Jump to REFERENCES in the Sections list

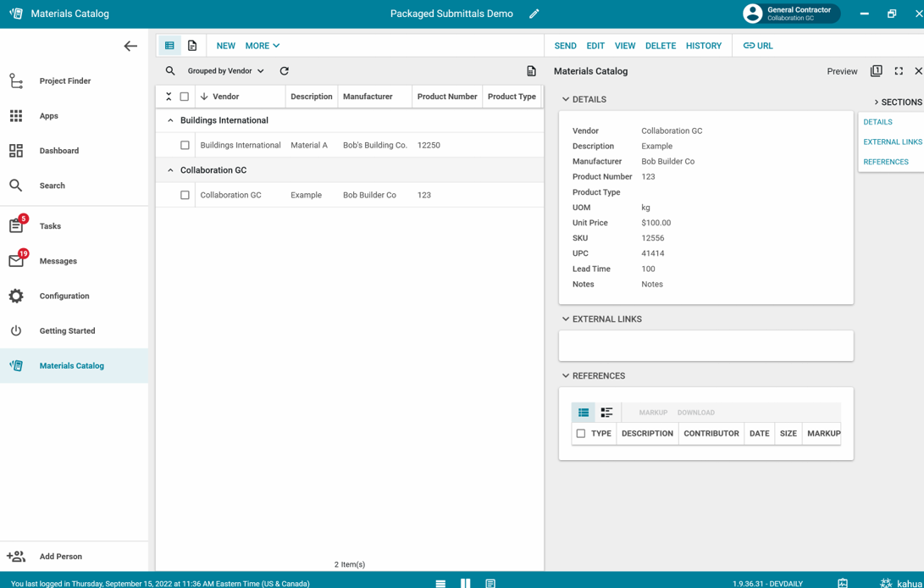[885, 162]
